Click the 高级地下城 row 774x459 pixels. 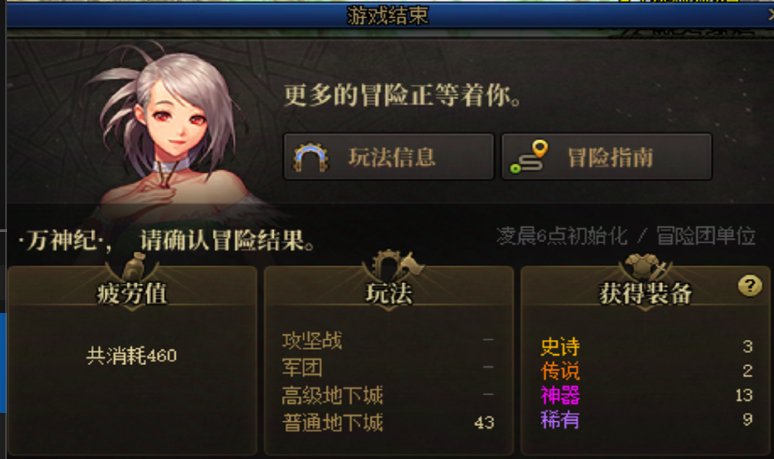pyautogui.click(x=388, y=395)
